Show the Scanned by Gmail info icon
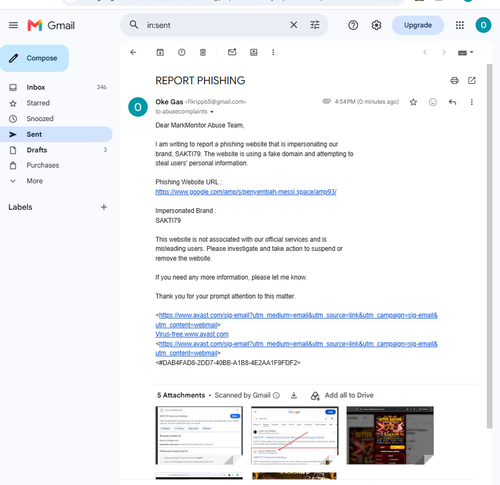The image size is (500, 485). (276, 395)
